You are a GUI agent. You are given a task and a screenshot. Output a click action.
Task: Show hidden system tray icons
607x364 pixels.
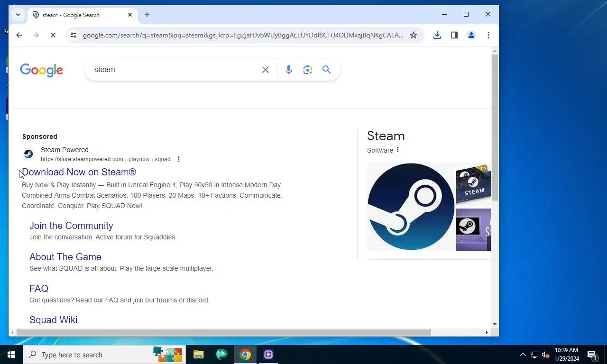(523, 355)
